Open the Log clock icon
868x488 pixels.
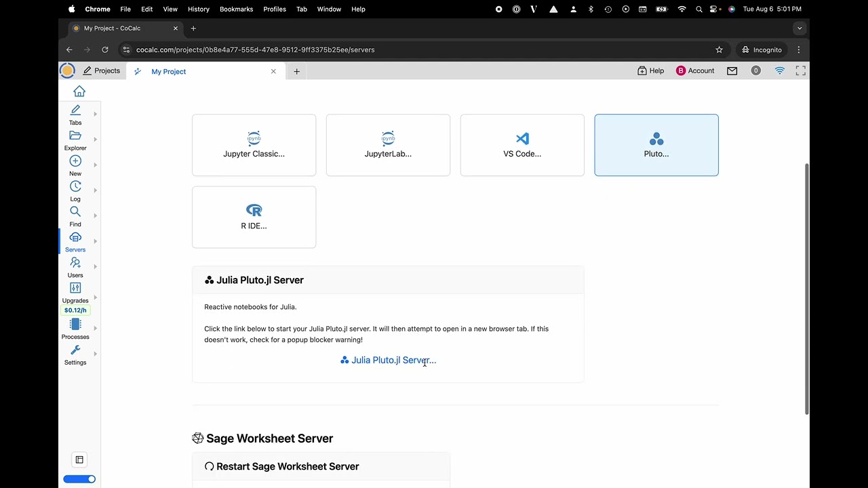(x=75, y=187)
